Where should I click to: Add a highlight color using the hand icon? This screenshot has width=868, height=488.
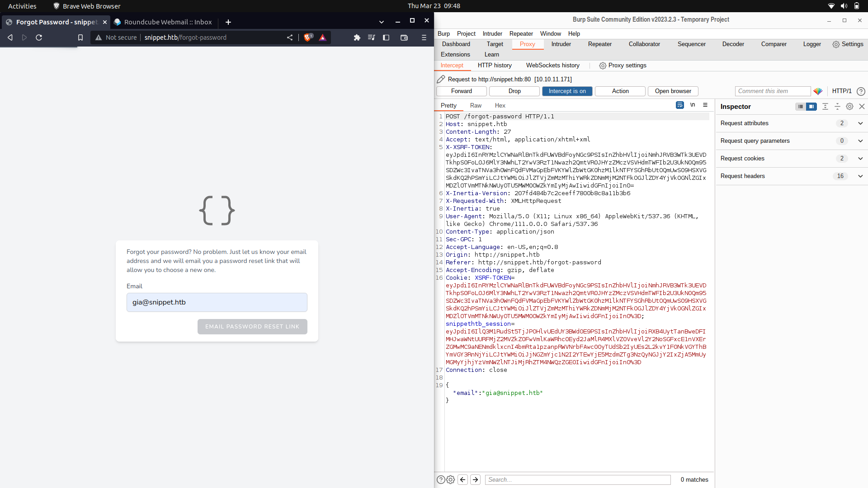[818, 91]
